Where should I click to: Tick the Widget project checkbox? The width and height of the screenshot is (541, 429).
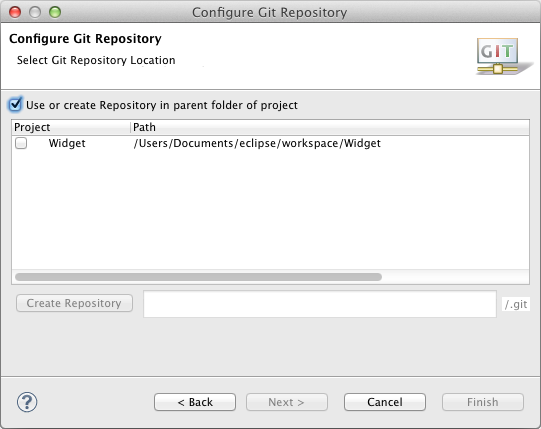point(21,143)
